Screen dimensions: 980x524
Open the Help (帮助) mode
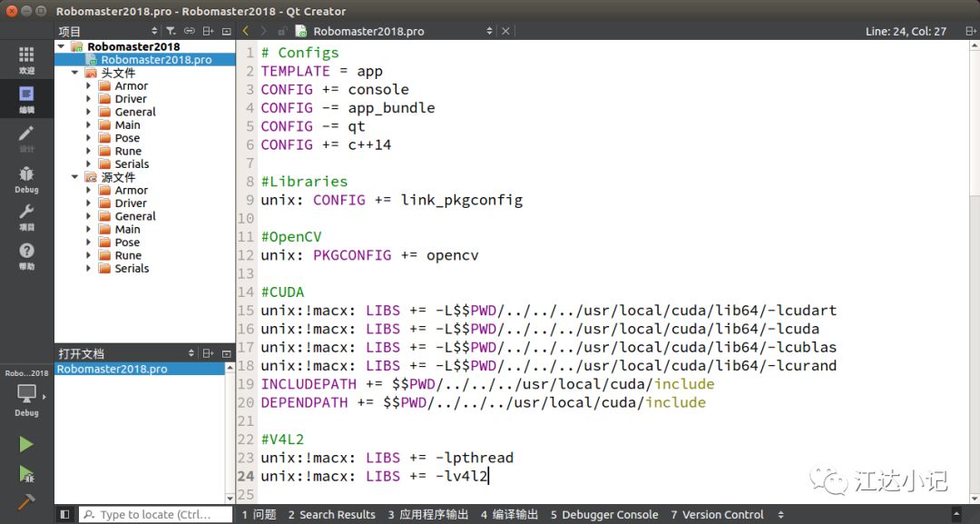pos(26,256)
